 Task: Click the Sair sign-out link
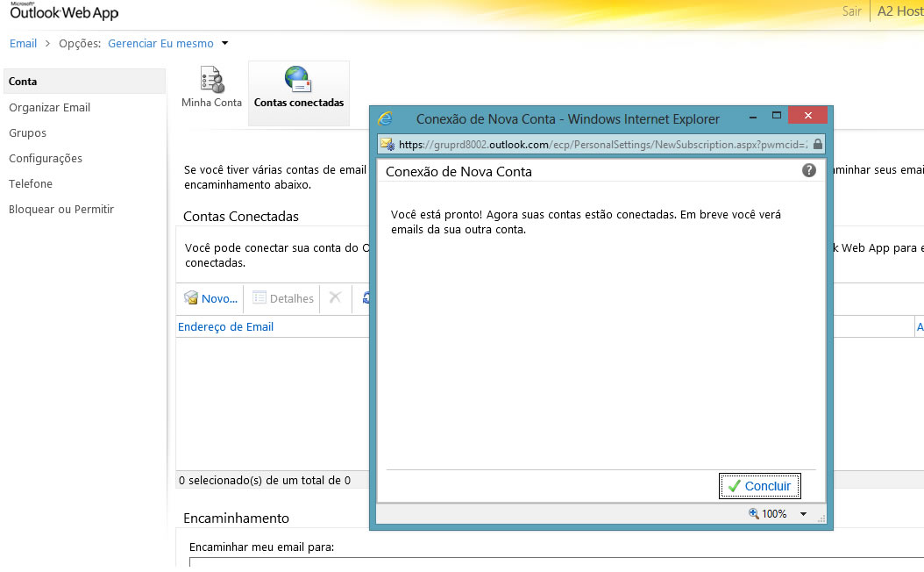(x=851, y=11)
